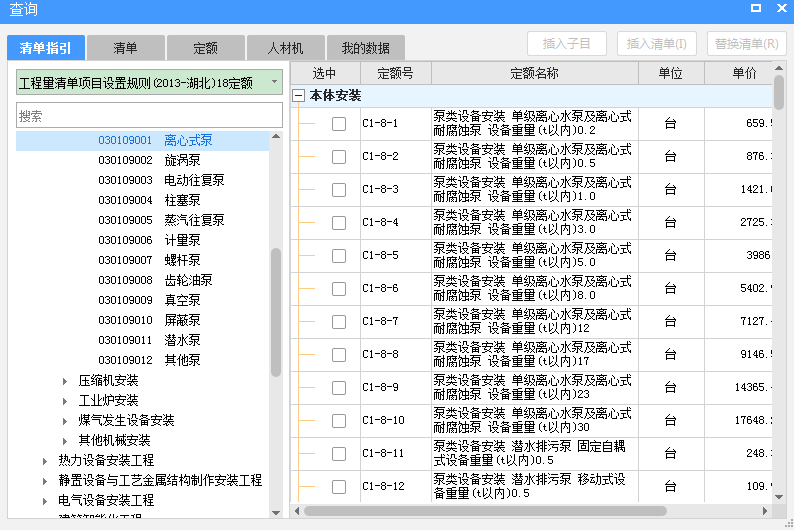Select 030109008 齿轮油泵 item
Viewport: 794px width, 530px height.
tap(155, 280)
